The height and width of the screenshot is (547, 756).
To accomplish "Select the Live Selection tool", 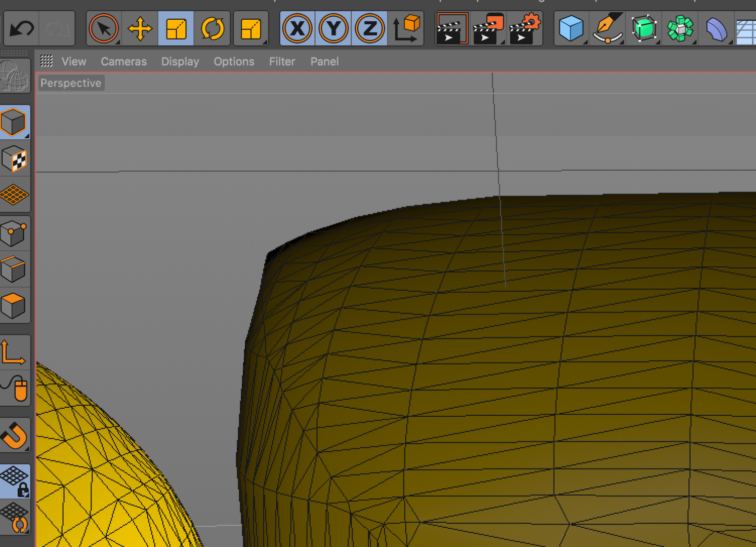I will click(x=104, y=28).
